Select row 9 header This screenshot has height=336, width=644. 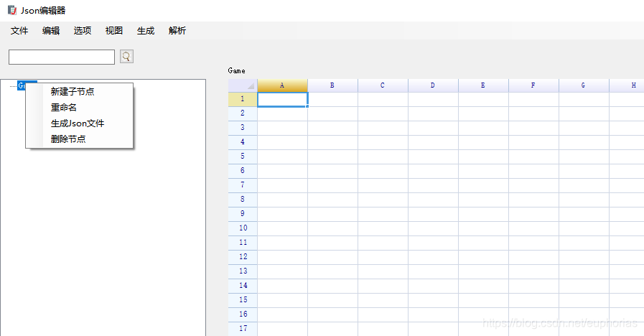[x=243, y=214]
